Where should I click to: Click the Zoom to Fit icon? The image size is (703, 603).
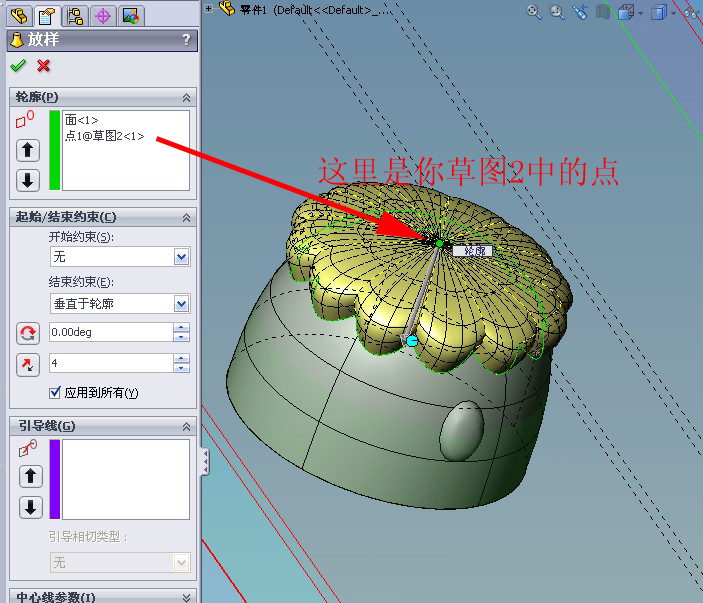534,12
